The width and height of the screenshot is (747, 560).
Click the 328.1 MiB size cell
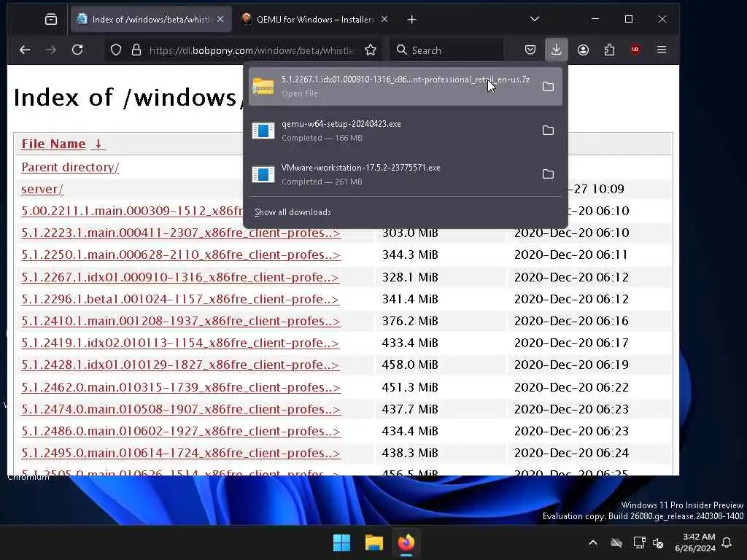coord(410,277)
